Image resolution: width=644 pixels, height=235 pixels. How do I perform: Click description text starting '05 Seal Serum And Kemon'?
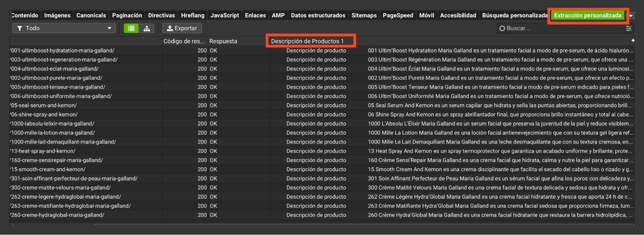[x=500, y=105]
